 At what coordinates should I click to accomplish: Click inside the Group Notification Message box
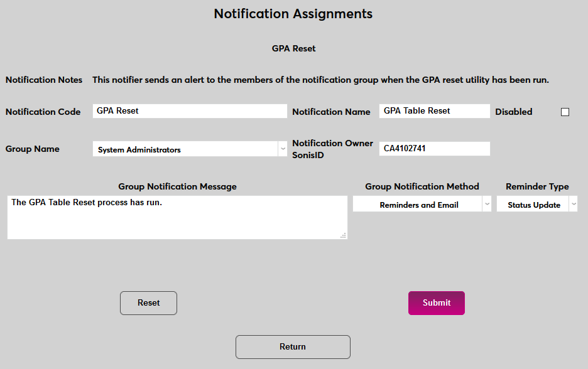(177, 217)
